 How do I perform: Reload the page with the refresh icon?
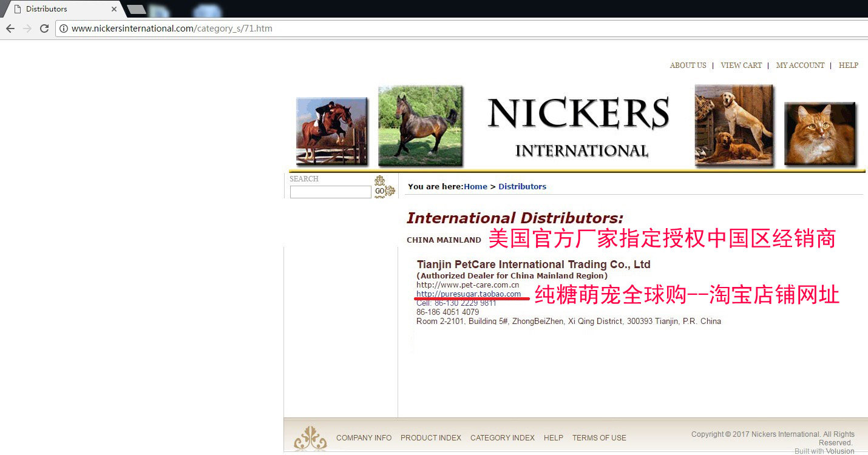coord(44,29)
